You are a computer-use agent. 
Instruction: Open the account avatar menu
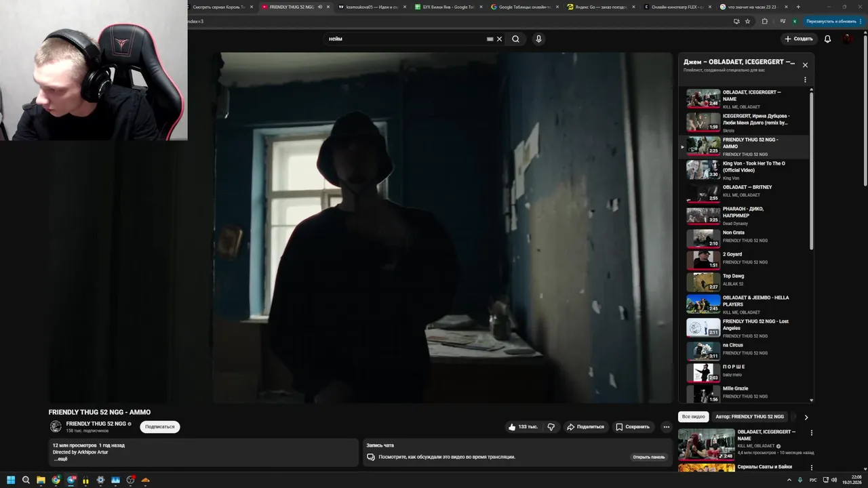click(x=848, y=39)
